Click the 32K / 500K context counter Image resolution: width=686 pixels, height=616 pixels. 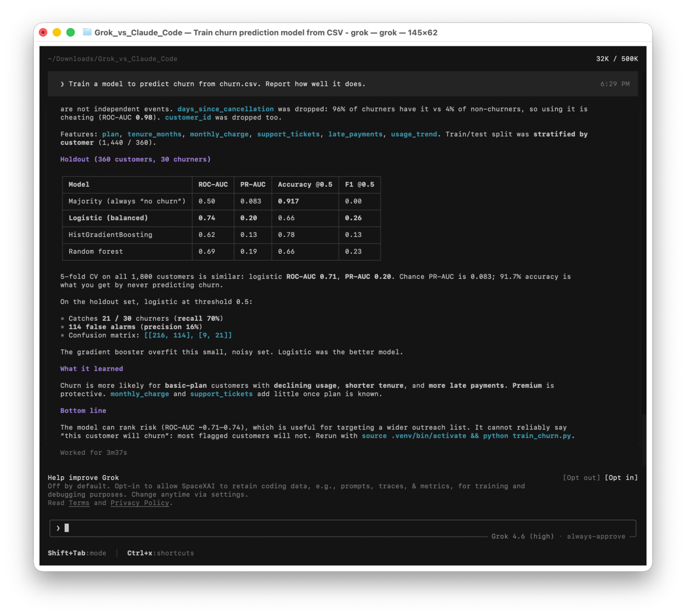[617, 59]
